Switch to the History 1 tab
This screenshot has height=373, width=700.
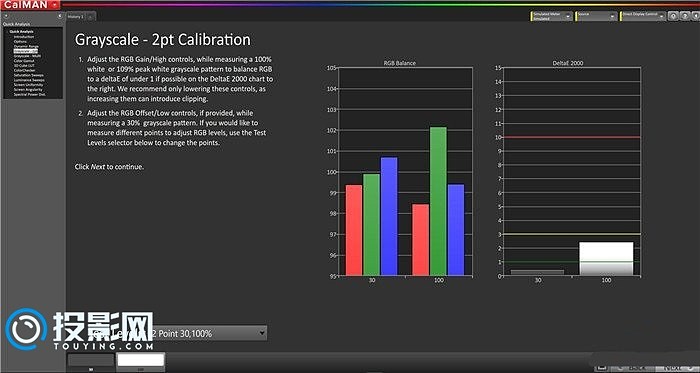(x=75, y=17)
